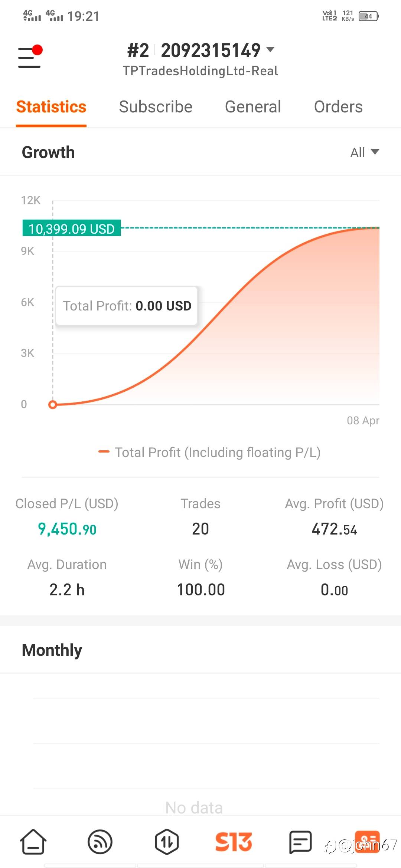Tap the 10,399.09 USD value label
This screenshot has height=868, width=401.
coord(72,228)
